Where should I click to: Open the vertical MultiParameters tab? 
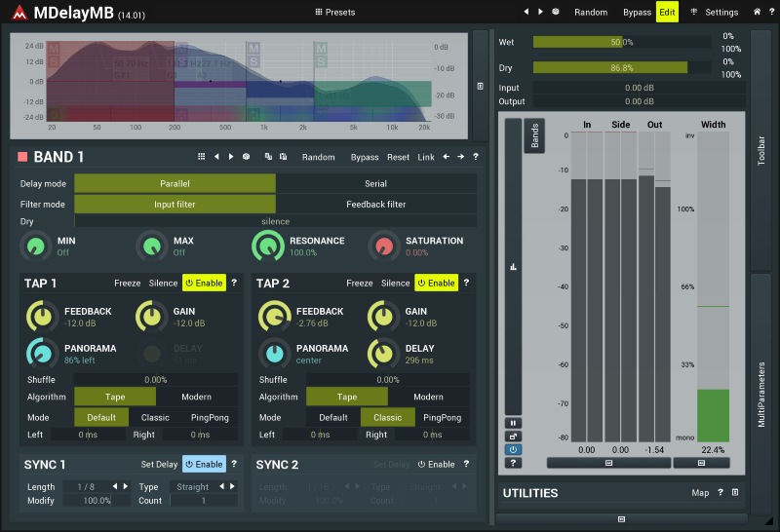pos(762,396)
